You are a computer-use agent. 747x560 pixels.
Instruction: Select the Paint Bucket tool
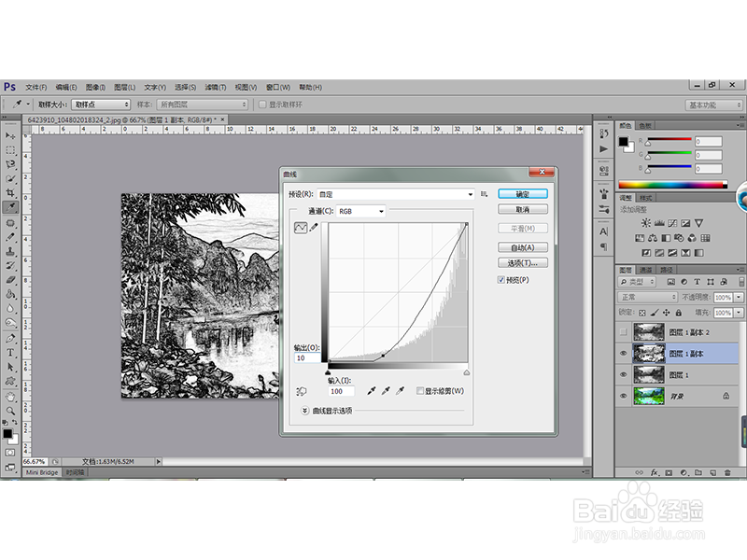(x=10, y=294)
